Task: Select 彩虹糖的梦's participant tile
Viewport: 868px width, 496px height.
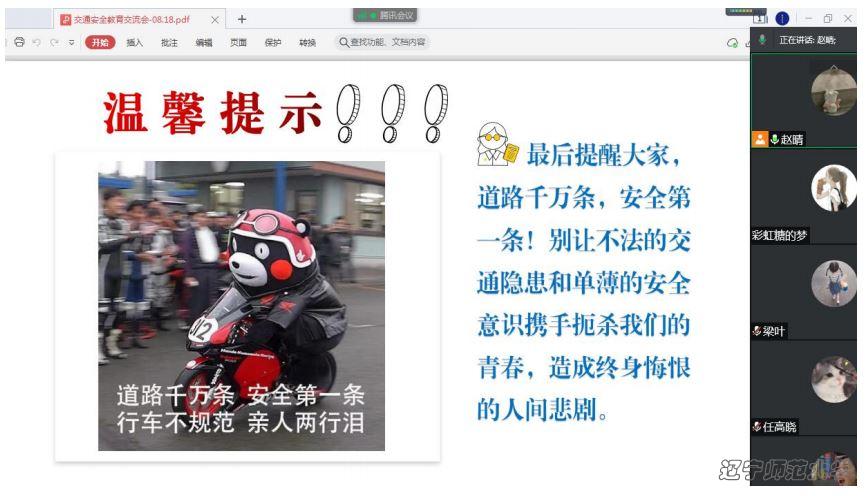Action: click(x=803, y=196)
